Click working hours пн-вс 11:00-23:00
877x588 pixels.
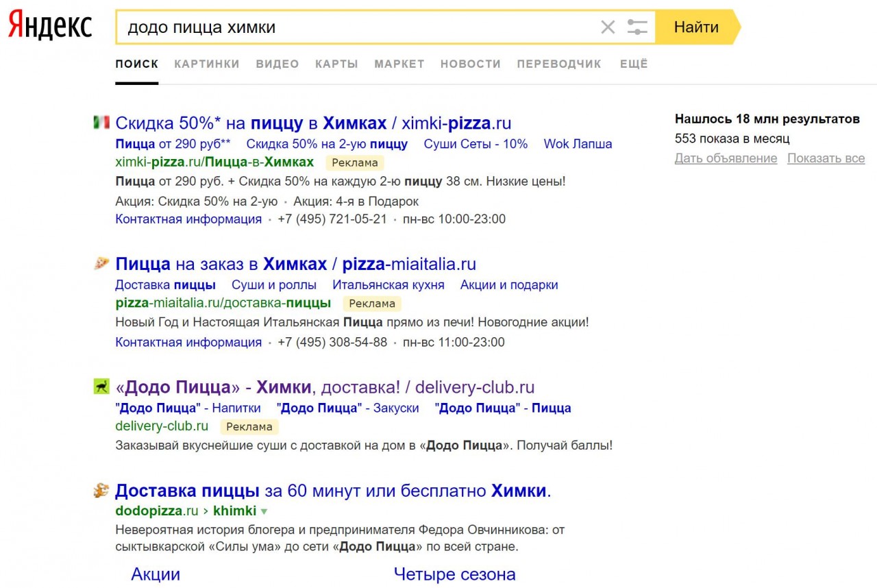454,342
